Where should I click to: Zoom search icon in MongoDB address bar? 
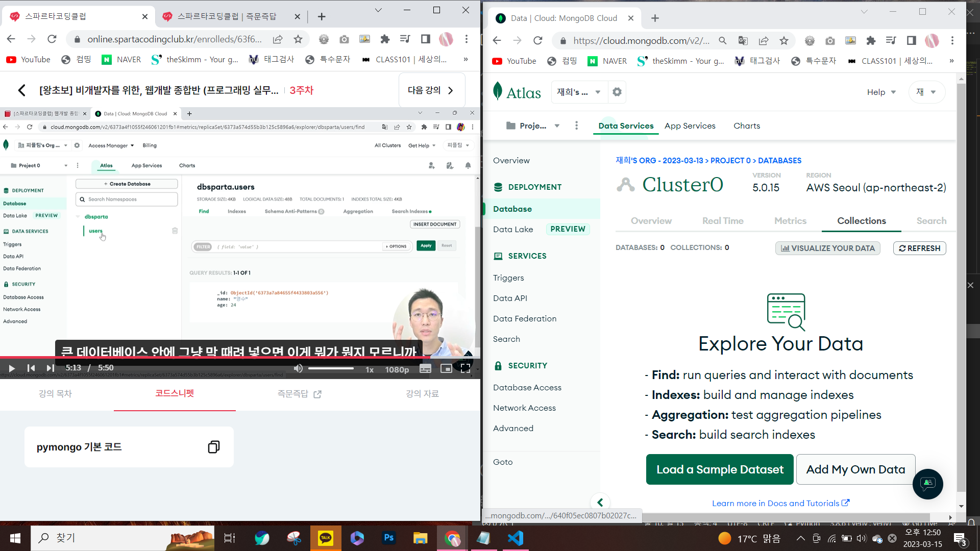[x=723, y=41]
